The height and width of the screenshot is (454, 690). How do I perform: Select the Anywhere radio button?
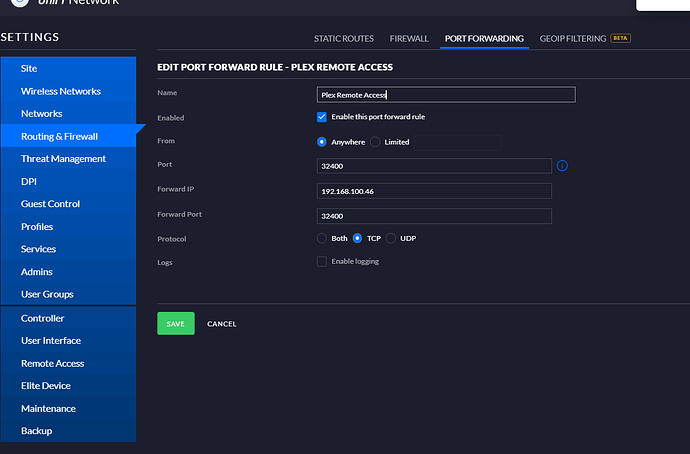[322, 142]
